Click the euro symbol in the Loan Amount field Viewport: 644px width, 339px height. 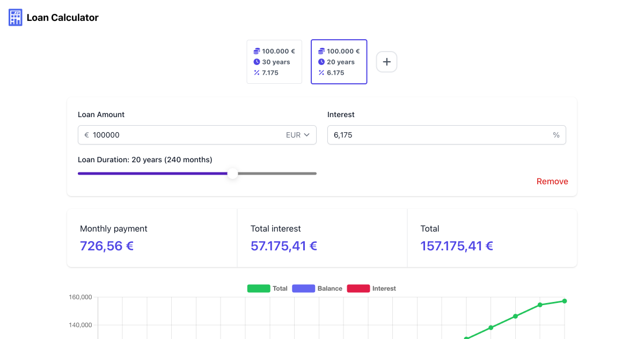(86, 135)
